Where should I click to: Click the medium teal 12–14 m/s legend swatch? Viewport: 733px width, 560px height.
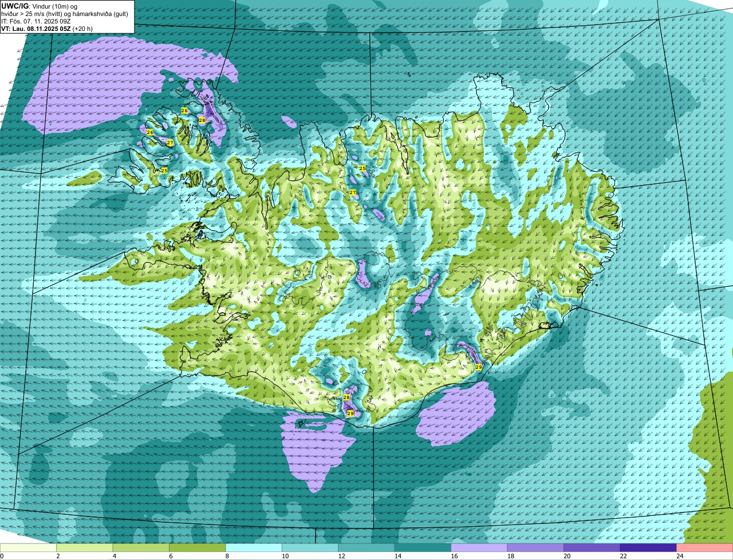[367, 547]
